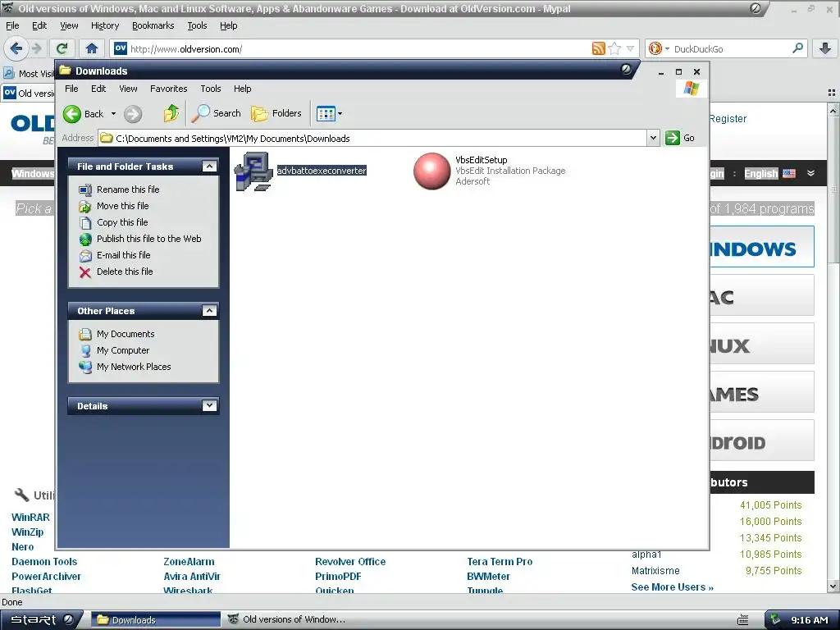Open Search in the Downloads toolbar
The width and height of the screenshot is (840, 630).
coord(217,113)
